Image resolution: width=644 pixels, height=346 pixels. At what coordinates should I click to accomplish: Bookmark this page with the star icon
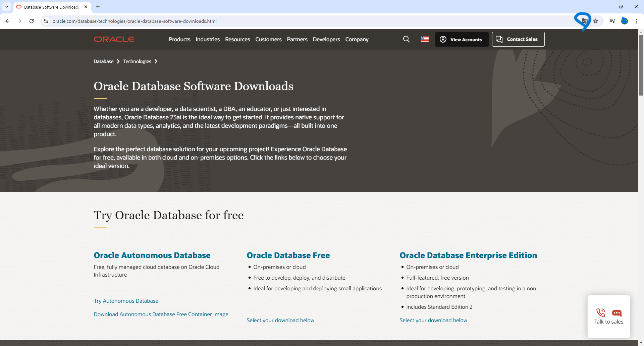click(596, 21)
